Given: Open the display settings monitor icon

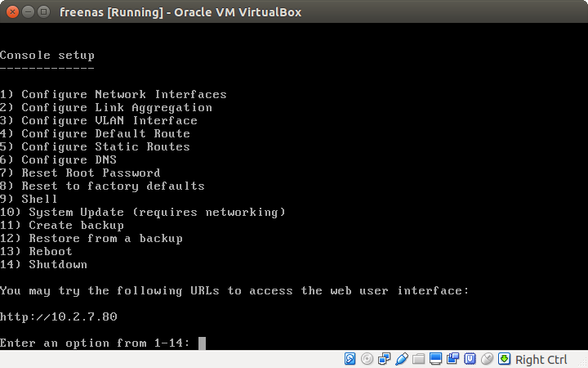Looking at the screenshot, I should [436, 359].
